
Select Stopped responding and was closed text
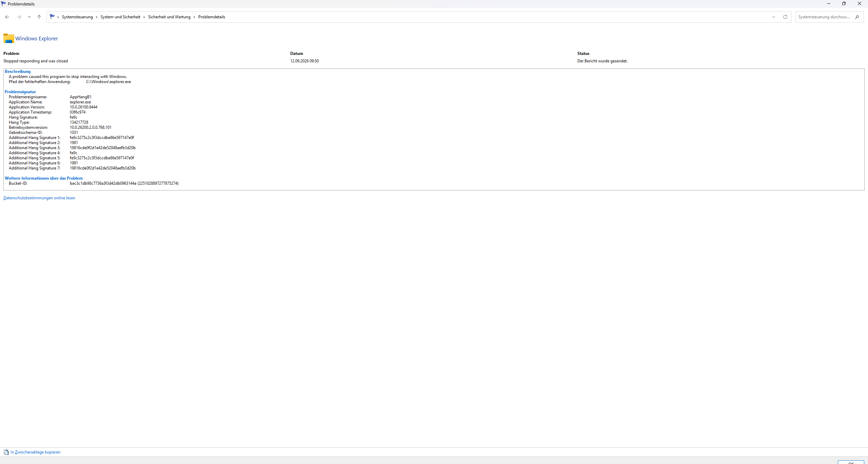[36, 61]
